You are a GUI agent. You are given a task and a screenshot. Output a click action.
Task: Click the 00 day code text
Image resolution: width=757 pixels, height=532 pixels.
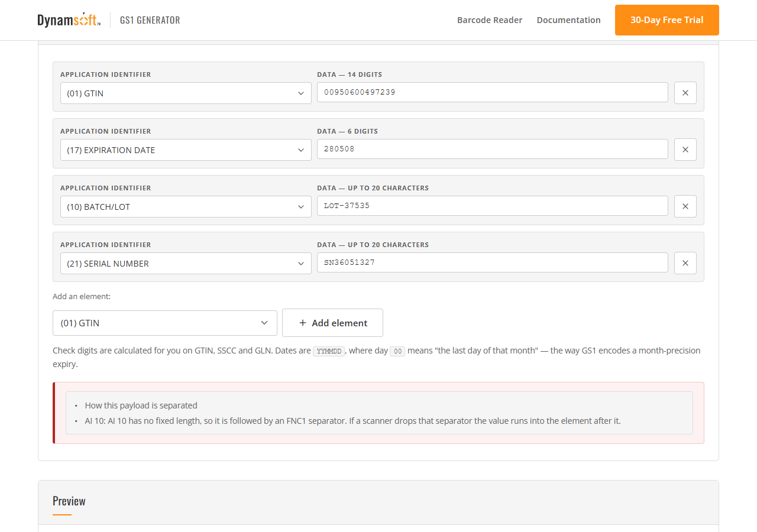pyautogui.click(x=397, y=351)
